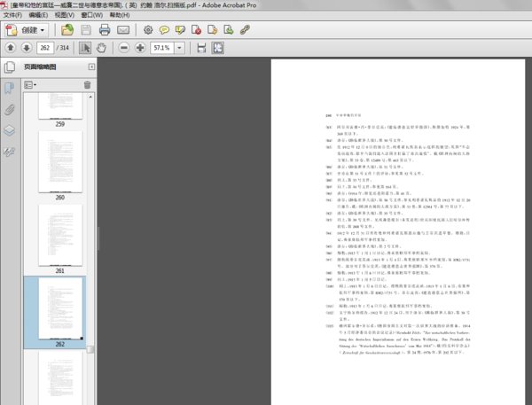Click the link tool icon

pos(245,30)
